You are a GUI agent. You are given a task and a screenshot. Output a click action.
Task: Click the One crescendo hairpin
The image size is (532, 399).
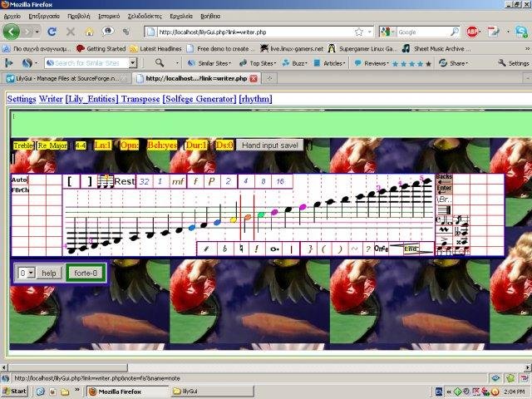[x=382, y=249]
